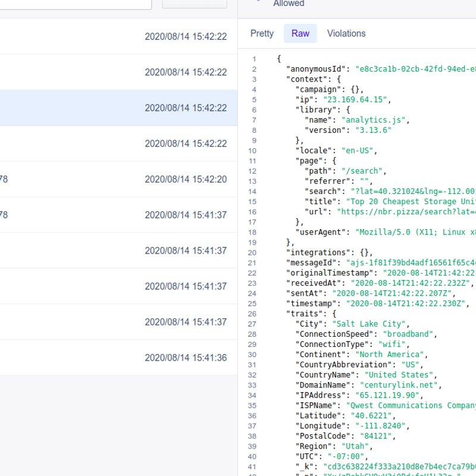Click the search value starting "?lat=40.321024"
Viewport: 476px width, 476px height.
(413, 192)
